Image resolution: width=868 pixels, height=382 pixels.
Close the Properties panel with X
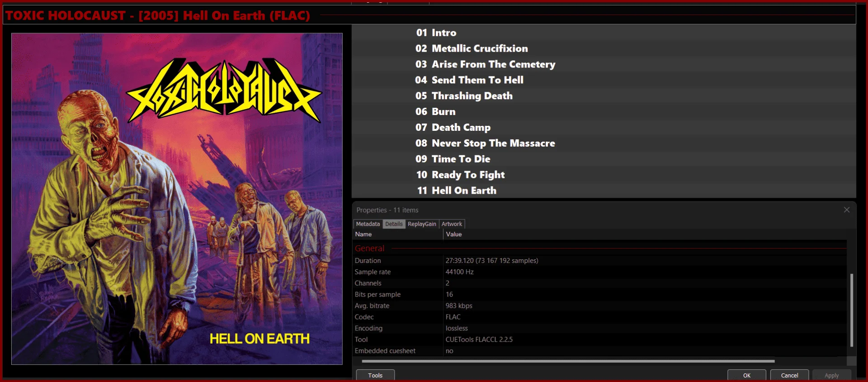tap(846, 210)
